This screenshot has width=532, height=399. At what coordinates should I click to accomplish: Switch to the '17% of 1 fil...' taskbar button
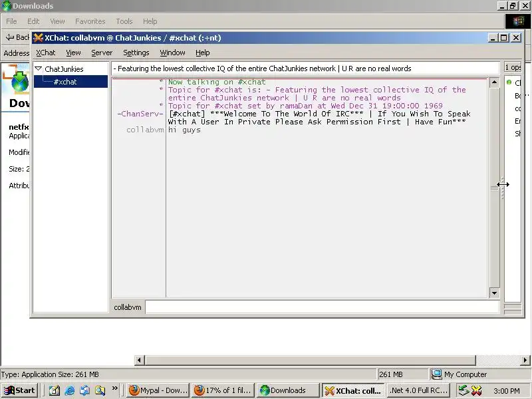[223, 390]
